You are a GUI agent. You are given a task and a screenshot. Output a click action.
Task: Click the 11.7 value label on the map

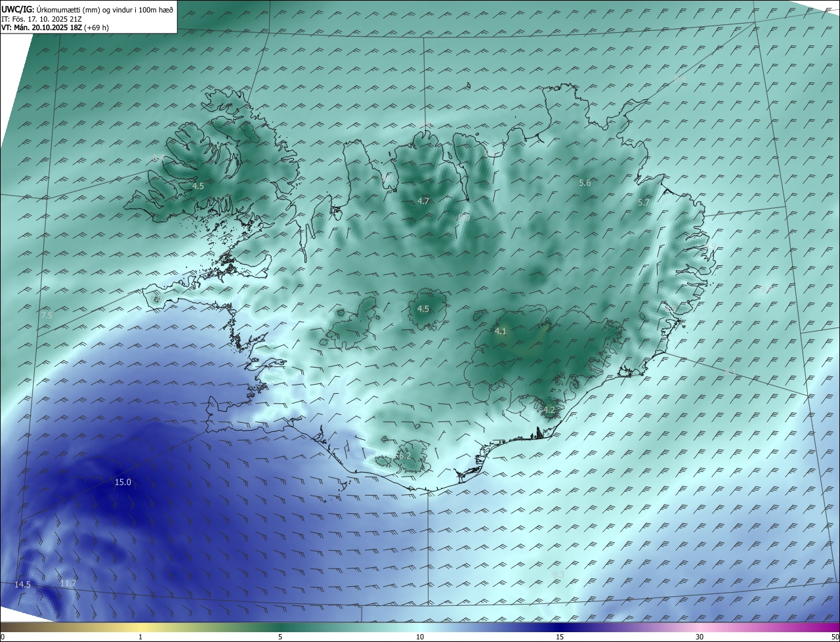point(68,584)
